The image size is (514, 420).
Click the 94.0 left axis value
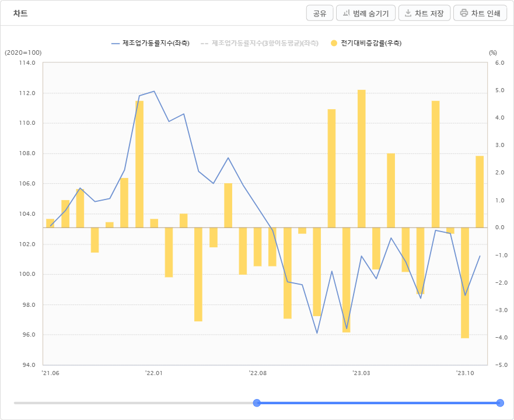29,365
